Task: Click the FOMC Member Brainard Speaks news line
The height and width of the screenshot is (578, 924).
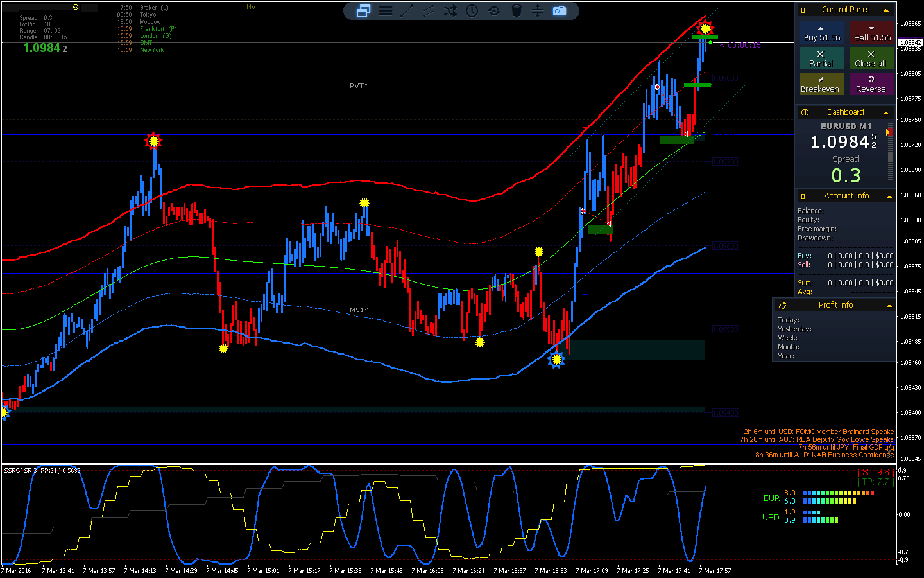Action: [819, 432]
